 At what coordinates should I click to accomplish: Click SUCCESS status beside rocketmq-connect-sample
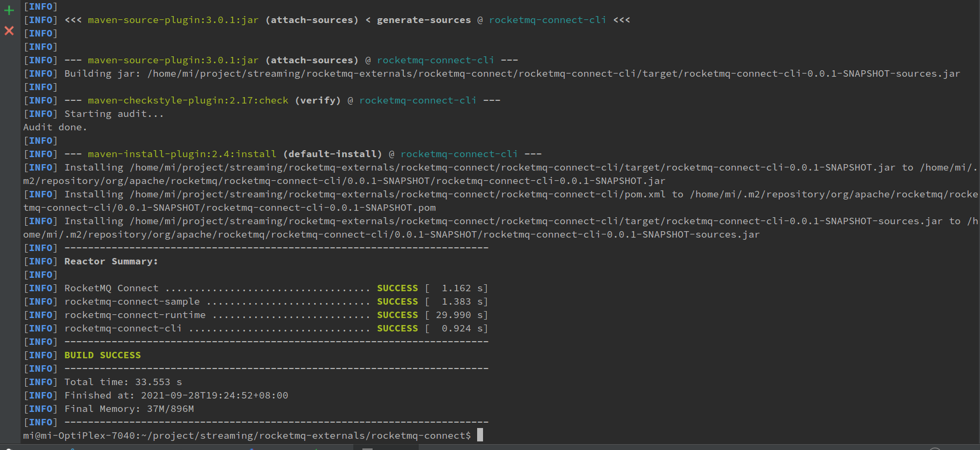[397, 301]
